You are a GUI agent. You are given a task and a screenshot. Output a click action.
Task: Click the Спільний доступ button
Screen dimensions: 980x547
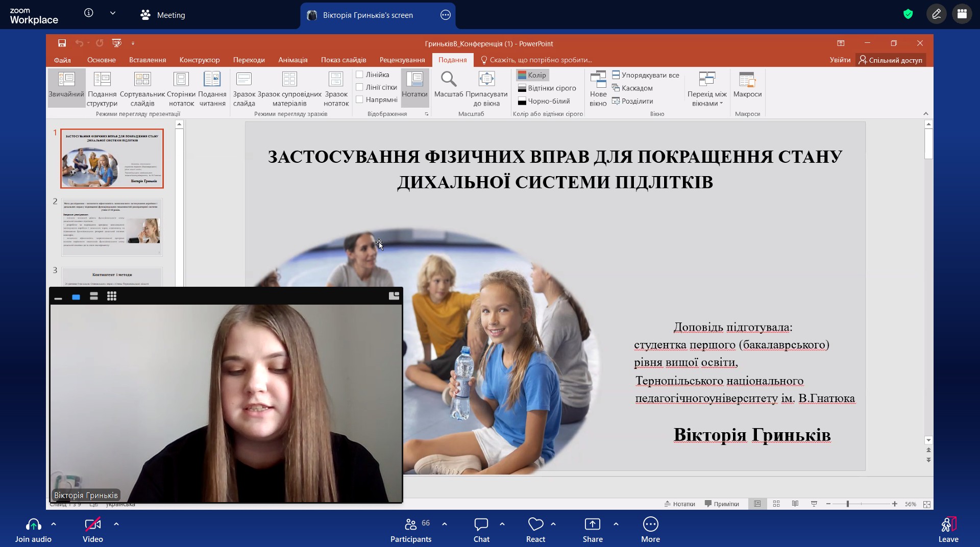coord(891,60)
